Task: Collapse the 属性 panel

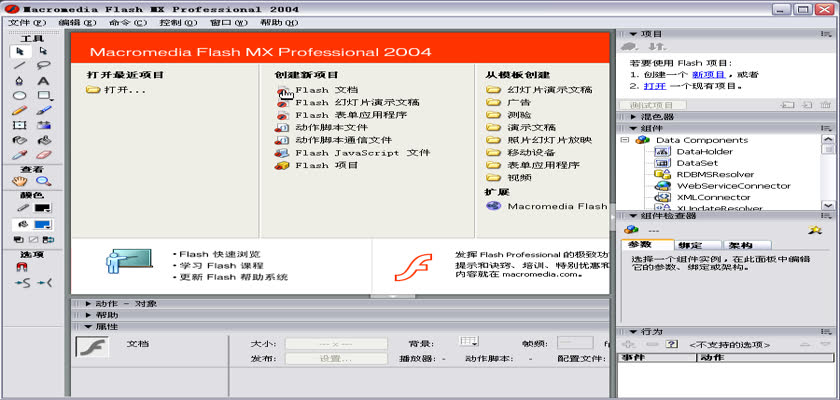Action: coord(88,327)
